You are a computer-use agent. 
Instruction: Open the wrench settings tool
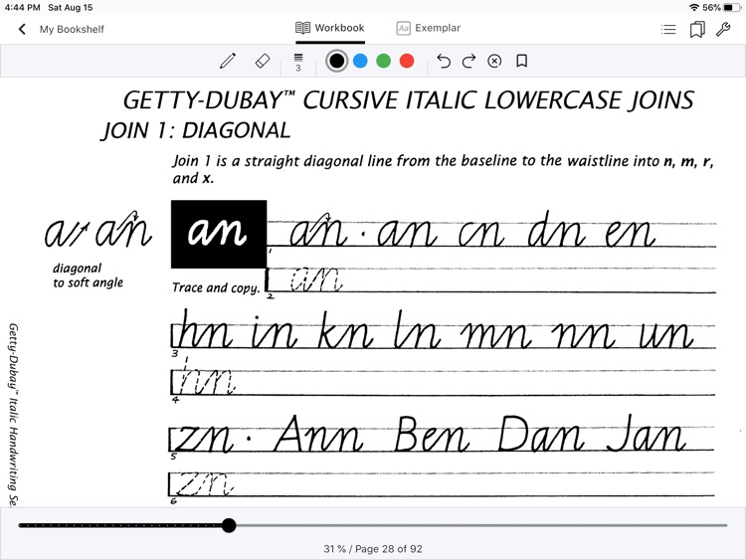(723, 30)
